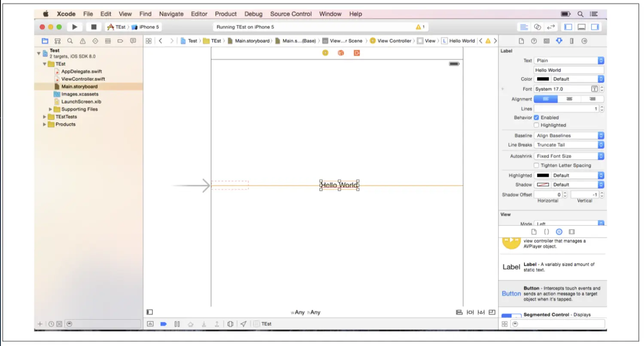Set left text alignment
Viewport: 644px width, 346px height.
pyautogui.click(x=546, y=99)
